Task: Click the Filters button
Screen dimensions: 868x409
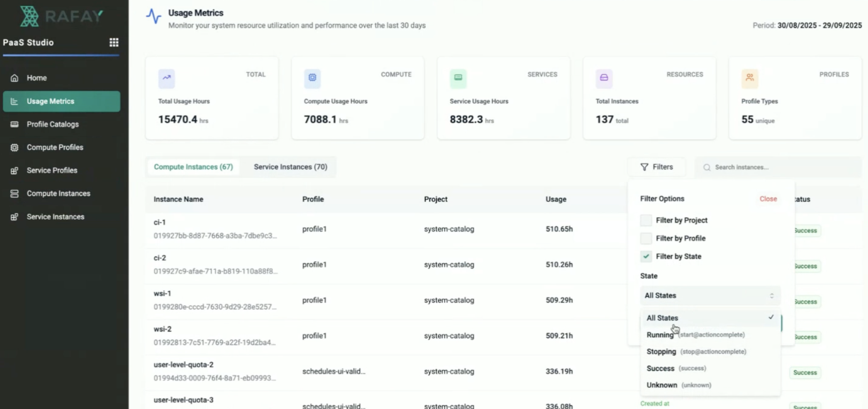Action: [x=657, y=167]
